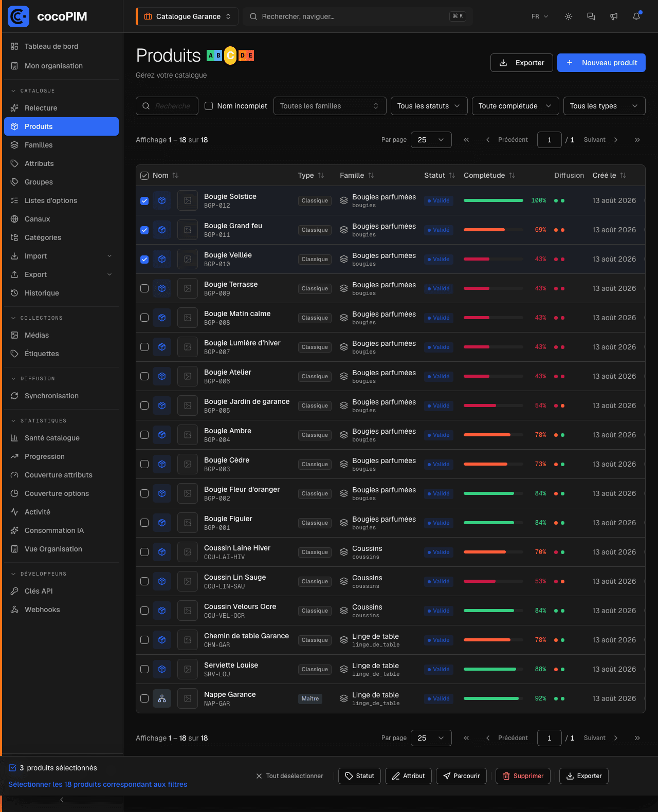Screen dimensions: 658x812
Task: Click the family icon in Coussin Lin Sauge row
Action: pos(344,581)
